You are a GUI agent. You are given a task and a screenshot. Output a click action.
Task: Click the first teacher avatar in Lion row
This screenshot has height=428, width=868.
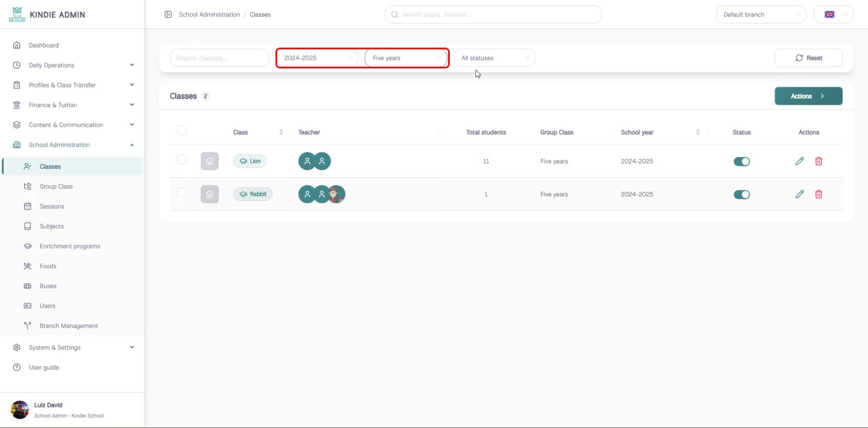[x=307, y=161]
